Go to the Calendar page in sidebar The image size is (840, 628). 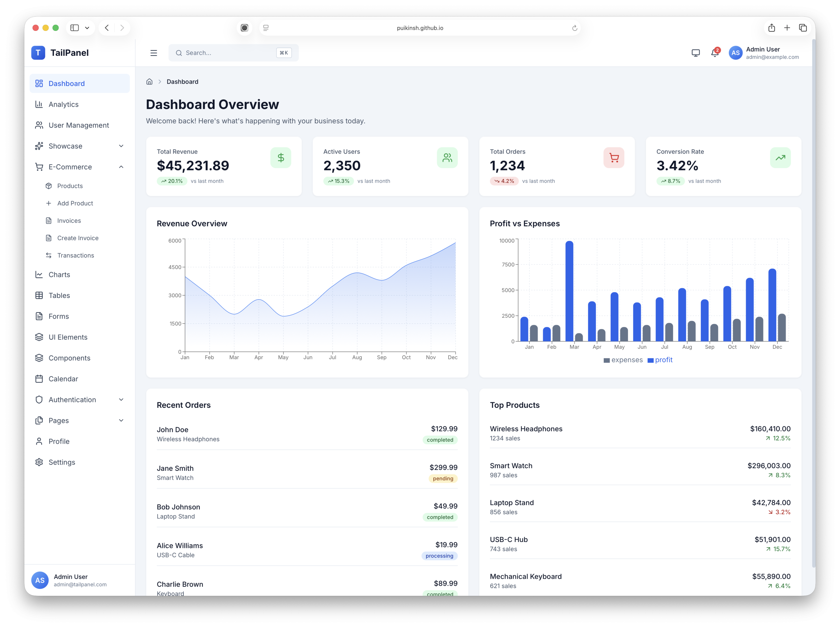(x=63, y=379)
